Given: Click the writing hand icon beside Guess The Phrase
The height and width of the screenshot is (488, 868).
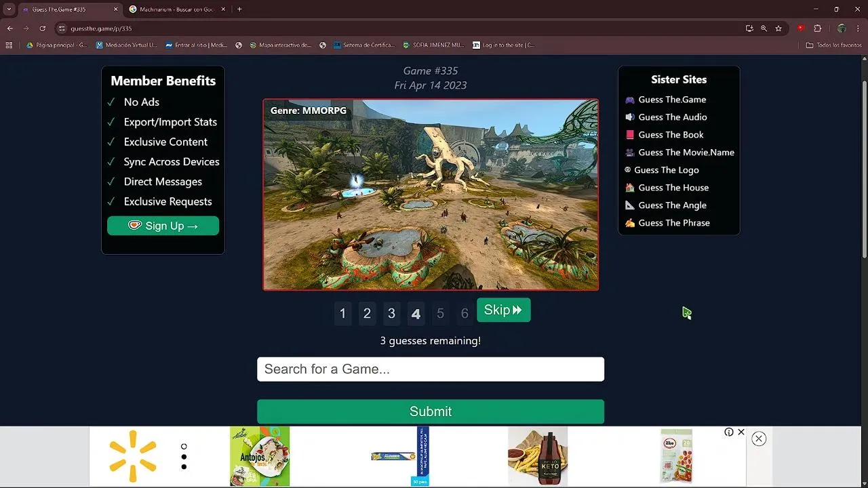Looking at the screenshot, I should [630, 223].
